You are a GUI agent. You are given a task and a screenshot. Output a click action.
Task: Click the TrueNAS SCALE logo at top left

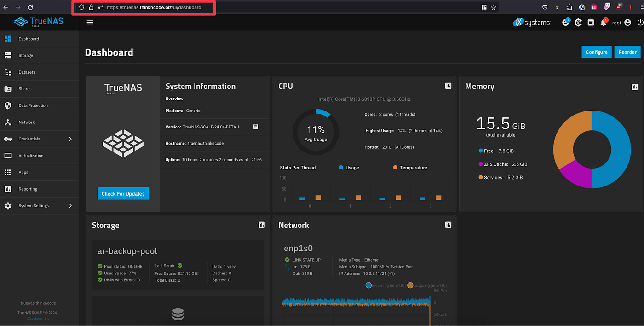pyautogui.click(x=39, y=22)
